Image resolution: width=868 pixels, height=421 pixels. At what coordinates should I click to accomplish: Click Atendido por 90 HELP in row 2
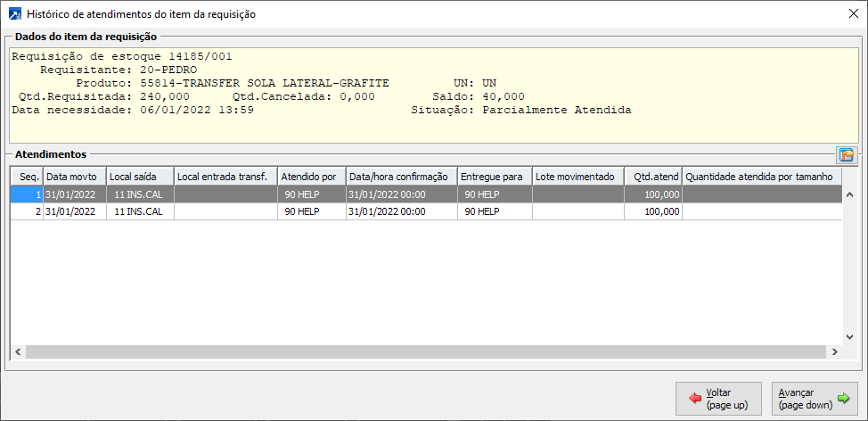312,211
